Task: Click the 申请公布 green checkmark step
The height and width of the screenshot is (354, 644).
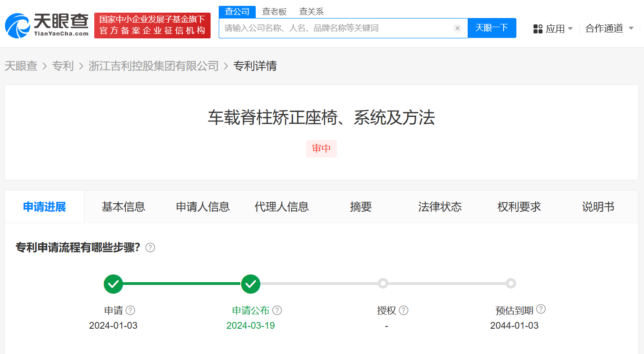Action: (x=251, y=284)
